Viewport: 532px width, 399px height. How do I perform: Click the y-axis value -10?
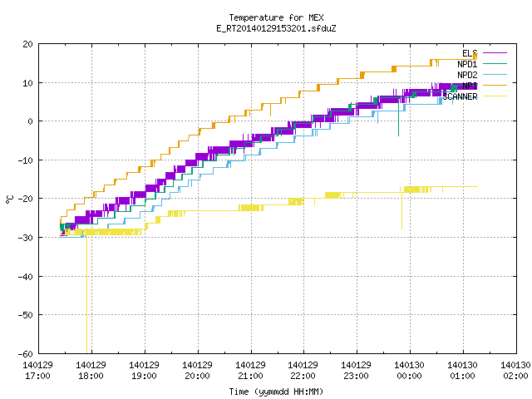pos(26,160)
